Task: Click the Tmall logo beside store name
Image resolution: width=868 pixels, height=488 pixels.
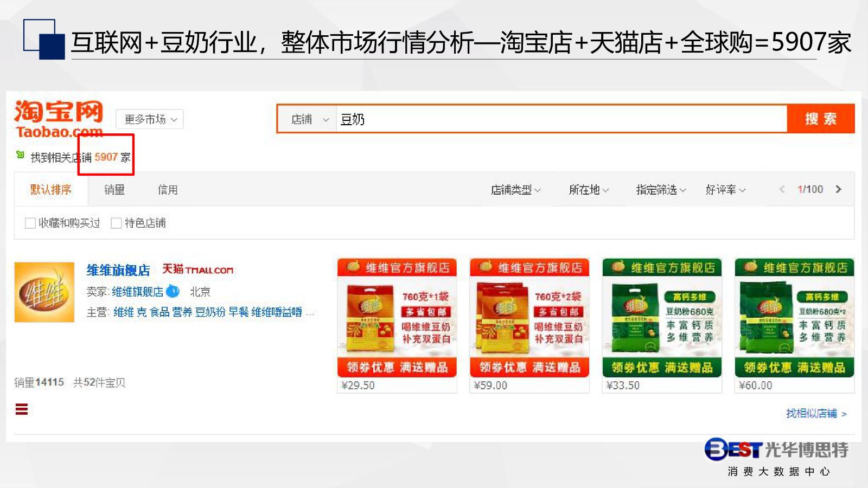Action: [198, 269]
